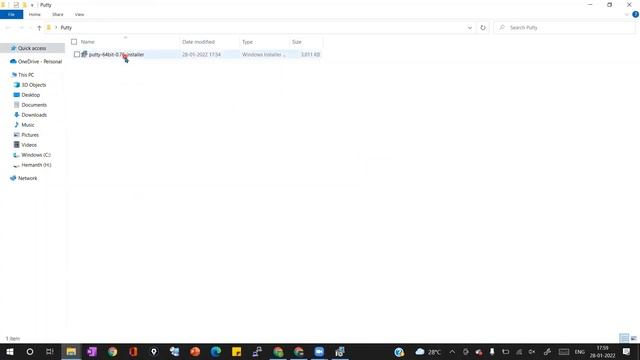The height and width of the screenshot is (360, 640).
Task: Switch ENG input language
Action: point(580,351)
